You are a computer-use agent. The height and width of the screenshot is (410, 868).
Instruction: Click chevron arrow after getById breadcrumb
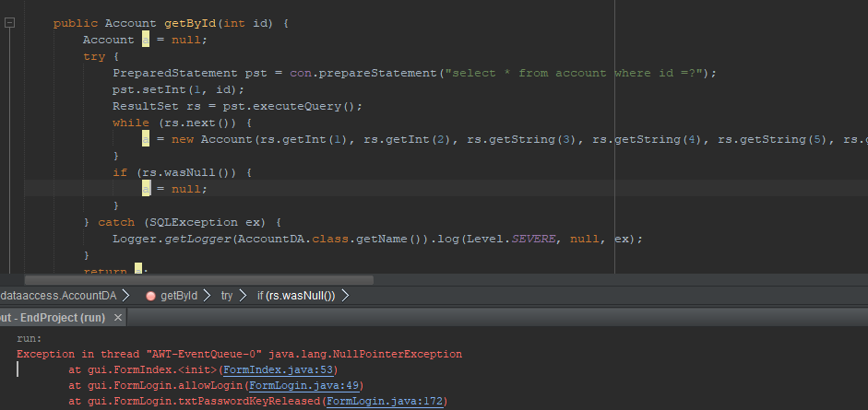[208, 296]
